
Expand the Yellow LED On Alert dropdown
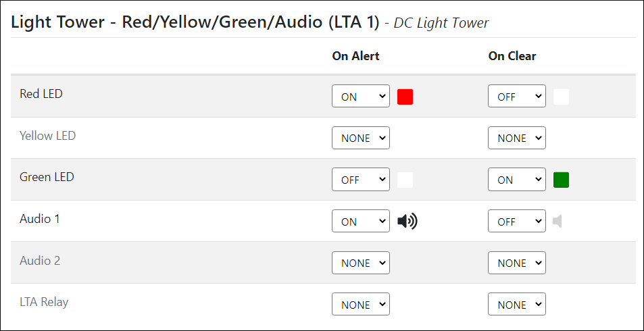coord(360,138)
